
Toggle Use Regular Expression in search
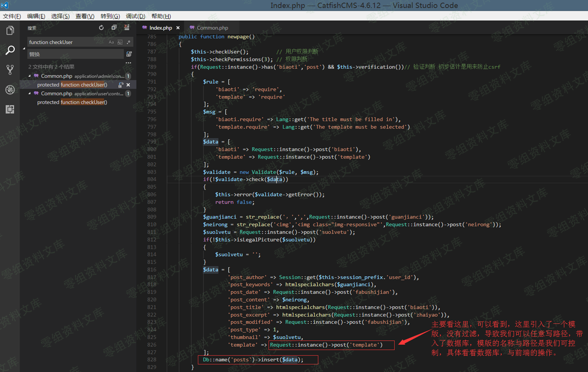click(128, 42)
